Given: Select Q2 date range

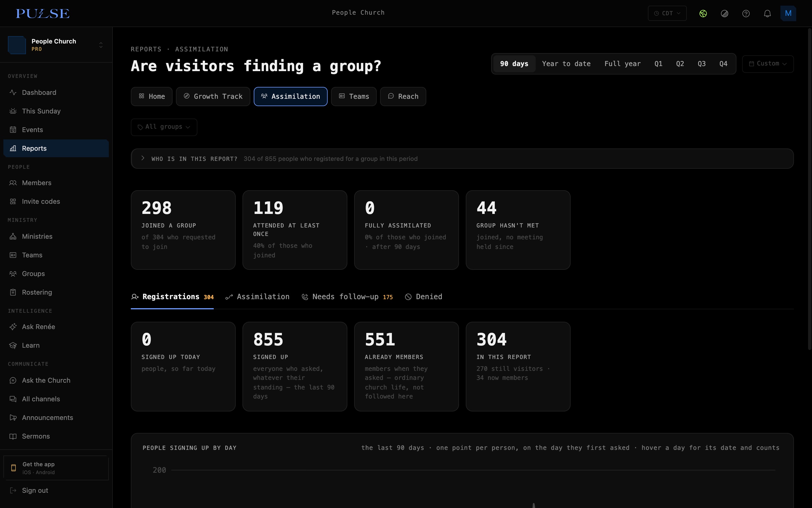Looking at the screenshot, I should click(680, 64).
